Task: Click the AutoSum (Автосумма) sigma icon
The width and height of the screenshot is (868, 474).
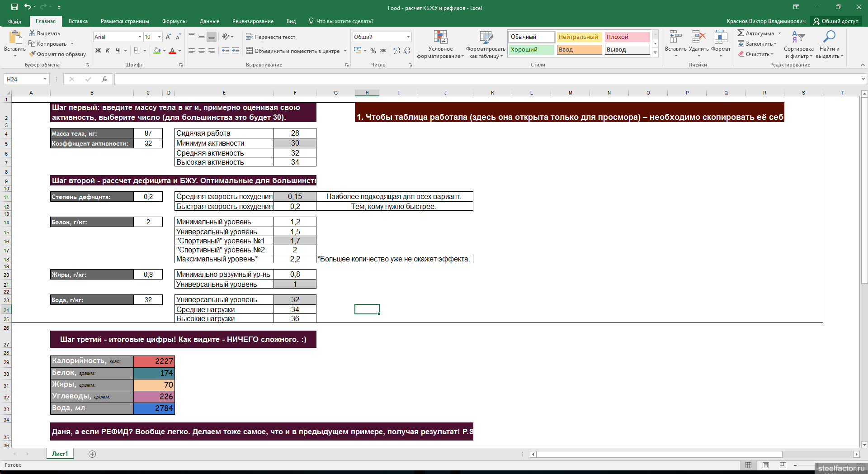Action: click(x=741, y=33)
